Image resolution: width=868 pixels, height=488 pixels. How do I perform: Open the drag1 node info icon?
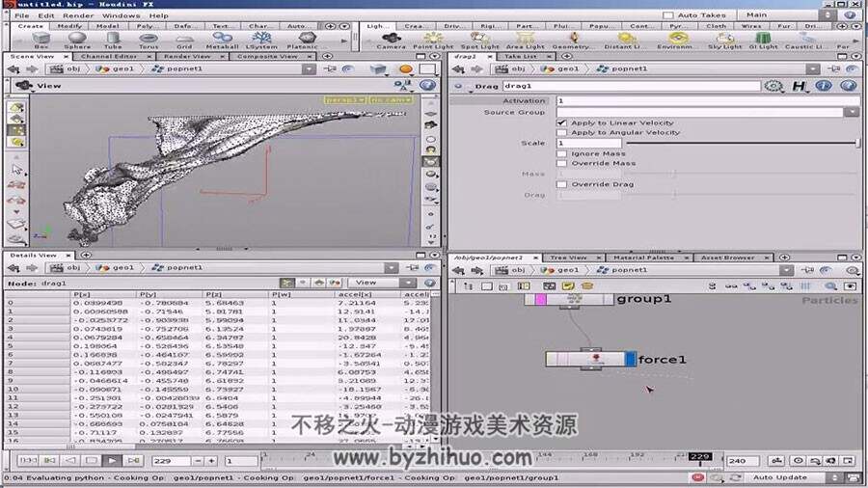[x=824, y=86]
